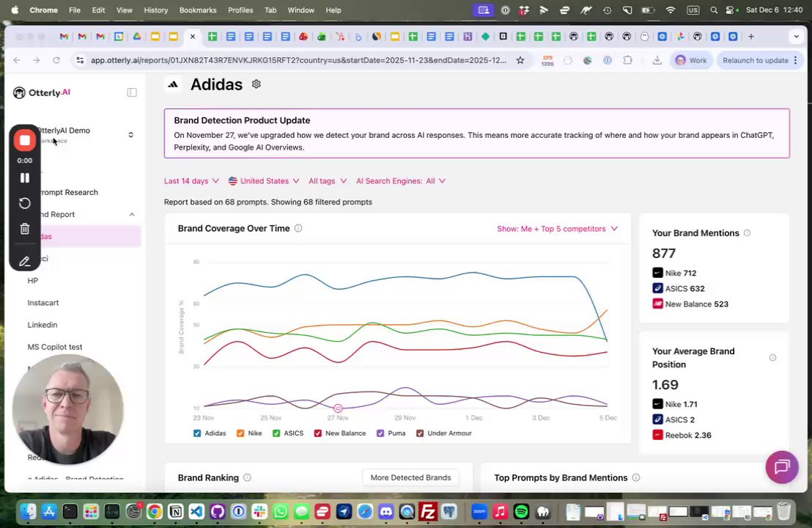Open MS Copilot test report in sidebar

[55, 347]
